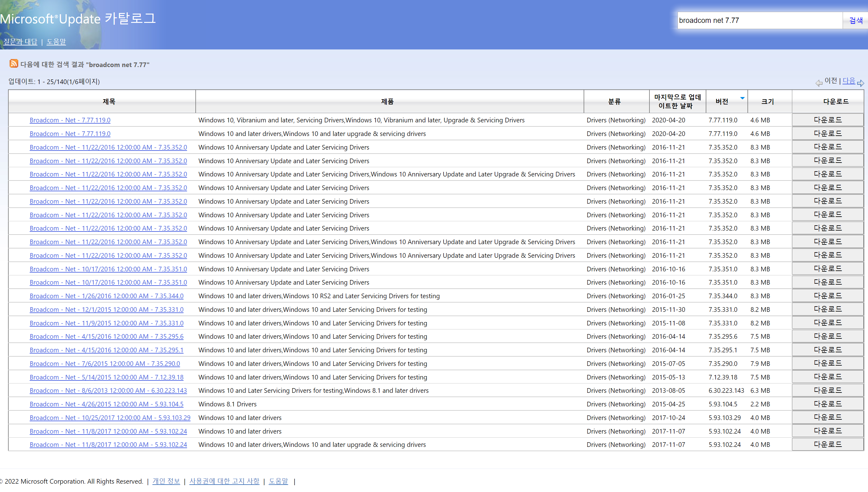Click 다운로드 for version 7.35.290.0 row
The height and width of the screenshot is (492, 868).
828,364
